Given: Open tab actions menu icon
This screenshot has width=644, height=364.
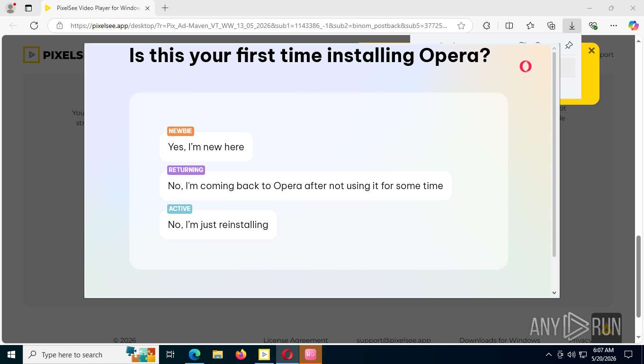Looking at the screenshot, I should pos(28,8).
